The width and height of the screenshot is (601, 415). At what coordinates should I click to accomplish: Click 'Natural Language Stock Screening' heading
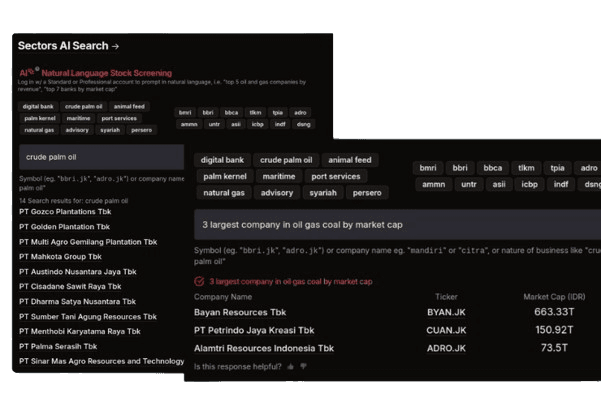point(107,73)
